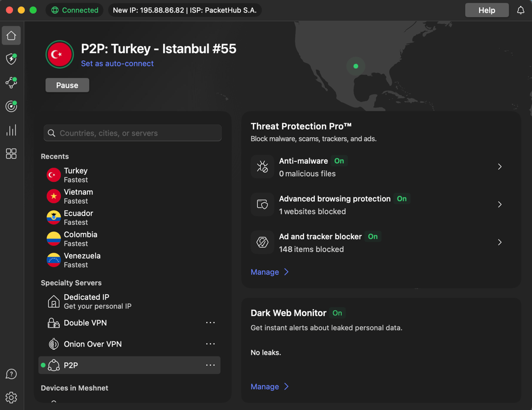Viewport: 532px width, 410px height.
Task: Click the Advanced browsing protection icon
Action: (262, 204)
